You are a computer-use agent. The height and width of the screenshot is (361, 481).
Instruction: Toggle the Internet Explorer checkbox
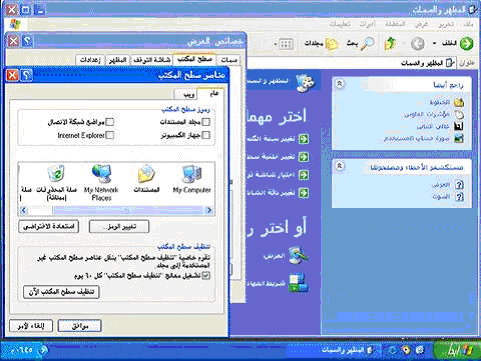click(x=110, y=135)
